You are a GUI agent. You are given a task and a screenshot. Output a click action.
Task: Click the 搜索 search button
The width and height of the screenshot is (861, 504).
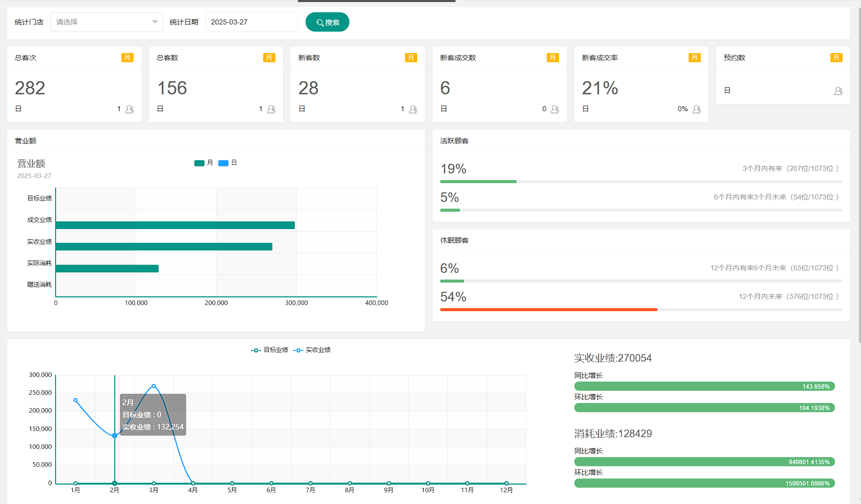[x=327, y=22]
